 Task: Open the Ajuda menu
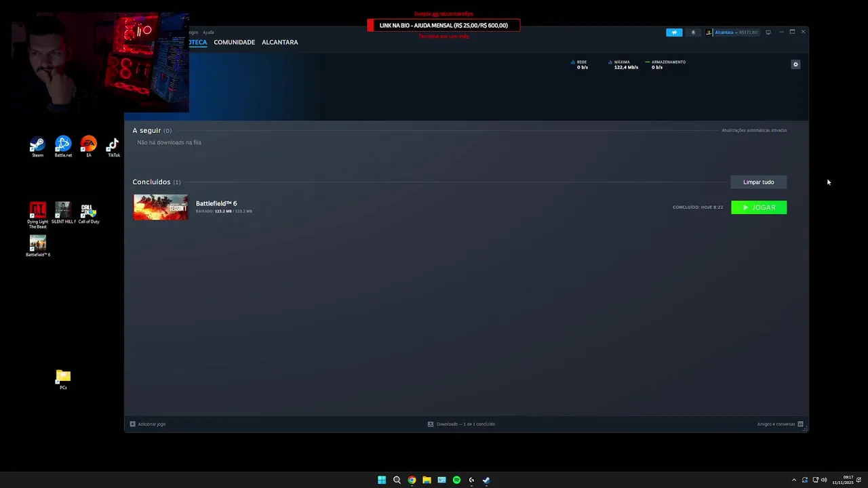(208, 32)
